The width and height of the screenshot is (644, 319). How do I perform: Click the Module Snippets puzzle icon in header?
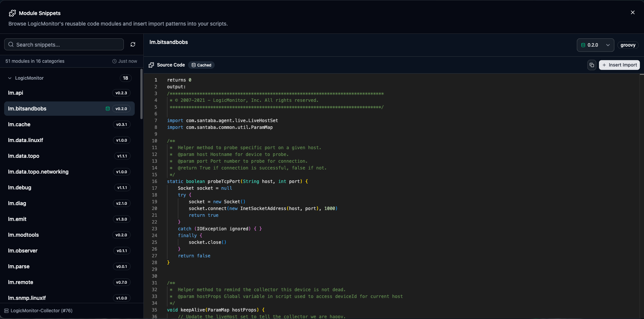tap(12, 13)
